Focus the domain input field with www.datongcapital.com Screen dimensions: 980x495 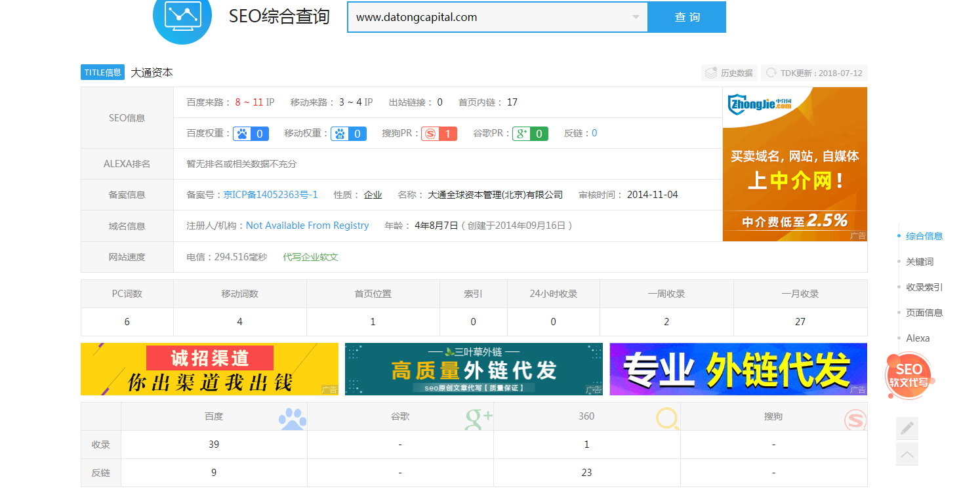[497, 17]
